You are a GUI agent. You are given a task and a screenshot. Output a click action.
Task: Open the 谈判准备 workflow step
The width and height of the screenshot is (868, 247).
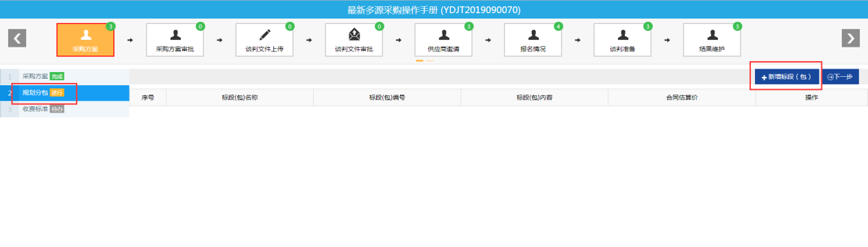[x=622, y=40]
